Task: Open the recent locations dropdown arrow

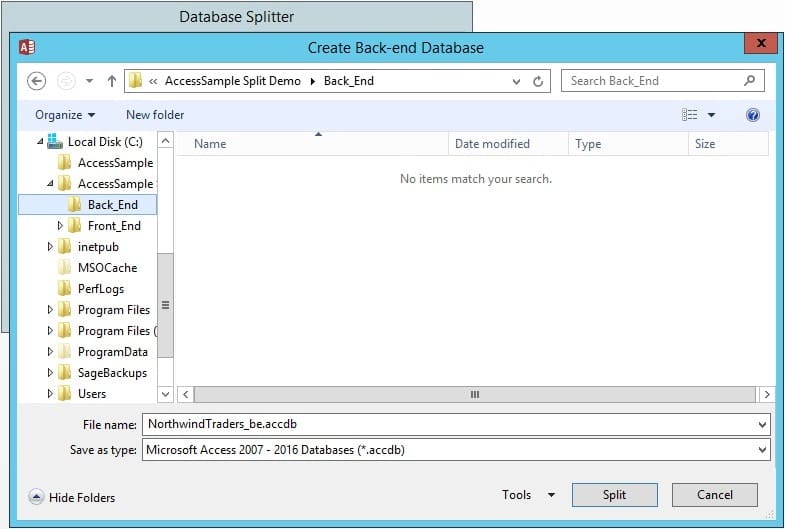Action: pos(89,81)
